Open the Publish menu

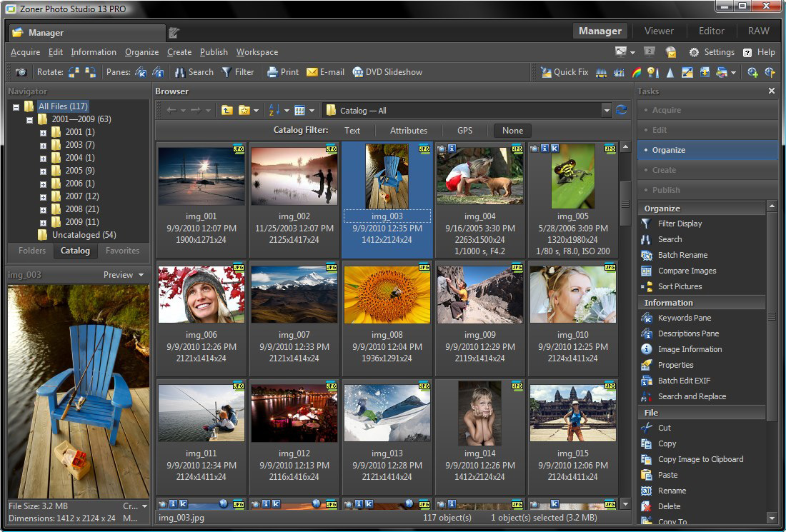click(x=214, y=52)
